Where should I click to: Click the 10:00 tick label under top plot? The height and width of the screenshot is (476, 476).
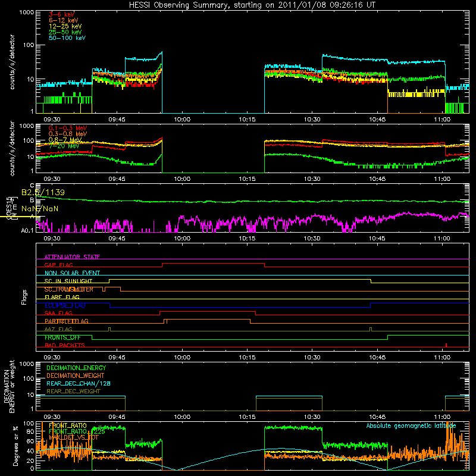(182, 120)
